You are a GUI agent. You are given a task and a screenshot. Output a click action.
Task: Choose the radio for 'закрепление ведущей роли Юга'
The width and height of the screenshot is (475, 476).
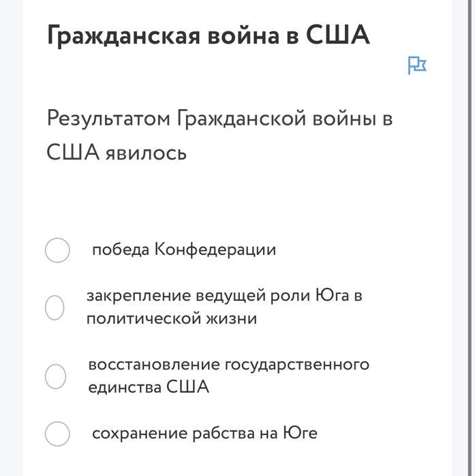[x=55, y=308]
